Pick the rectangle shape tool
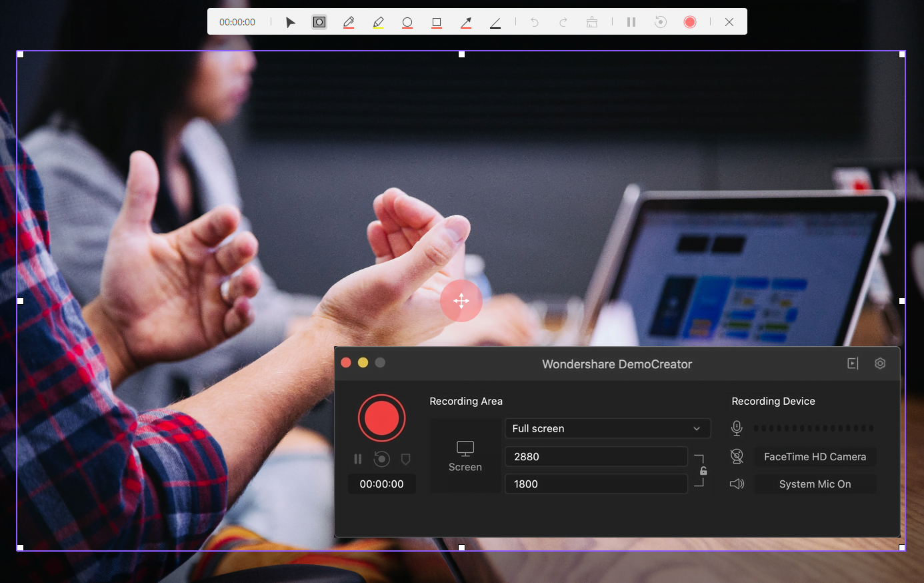The height and width of the screenshot is (583, 924). (437, 22)
